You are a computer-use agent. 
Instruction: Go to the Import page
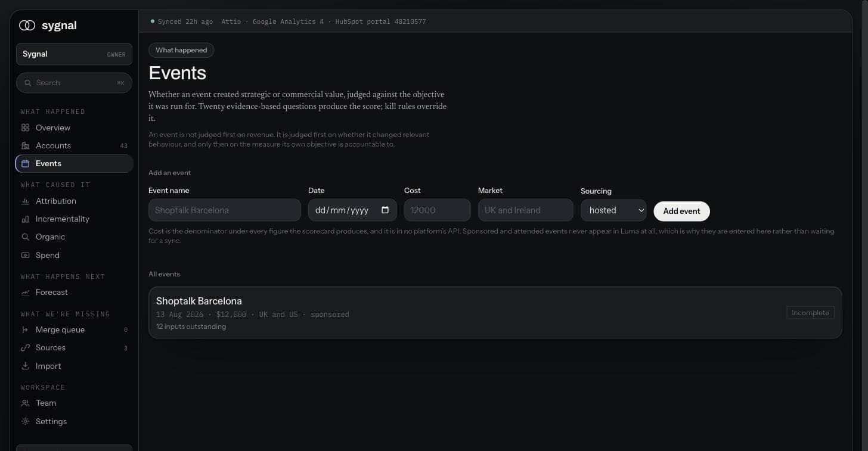(74, 366)
